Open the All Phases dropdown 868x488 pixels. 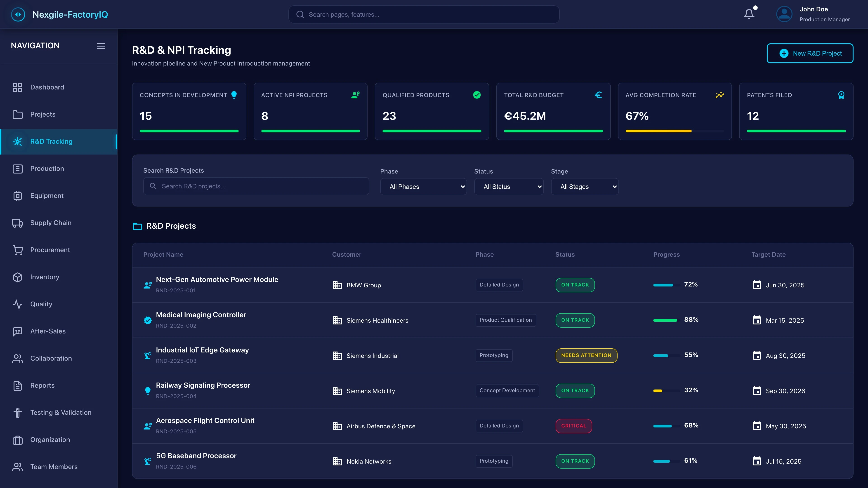coord(423,186)
